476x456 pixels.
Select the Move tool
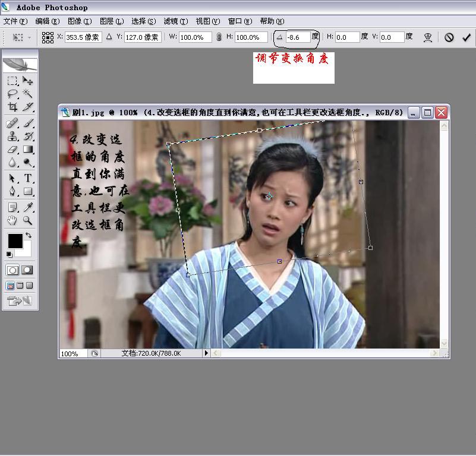[x=27, y=81]
